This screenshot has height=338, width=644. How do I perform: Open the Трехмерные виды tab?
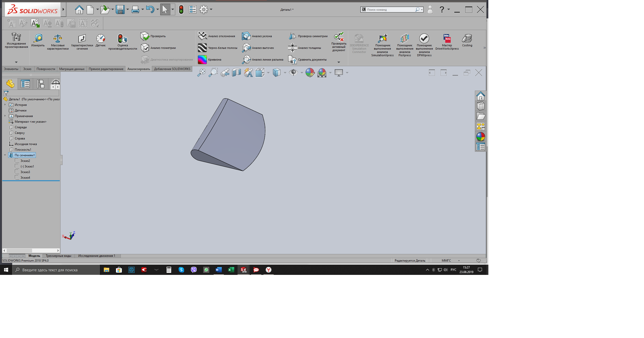pyautogui.click(x=58, y=256)
